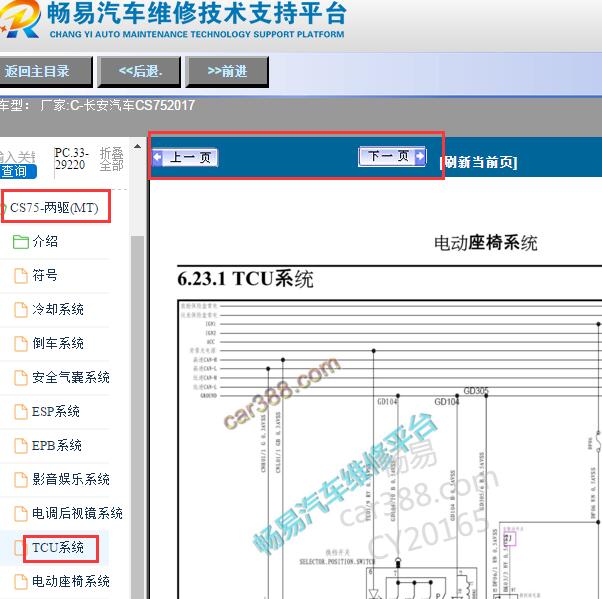This screenshot has height=599, width=602.
Task: Open the 冷却系统 tree item
Action: coord(58,309)
